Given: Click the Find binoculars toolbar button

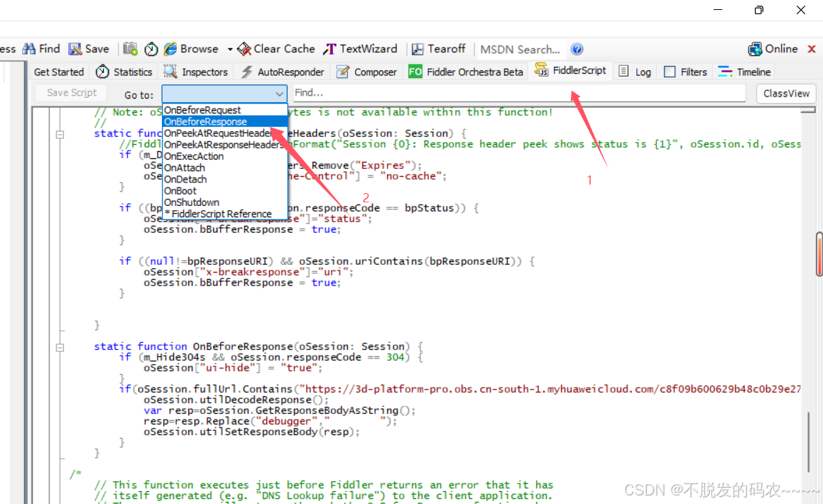Looking at the screenshot, I should pos(41,49).
